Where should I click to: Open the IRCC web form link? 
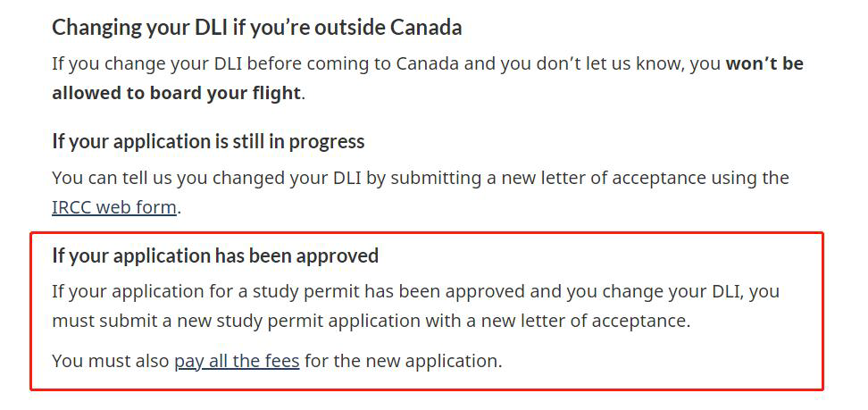(x=115, y=207)
